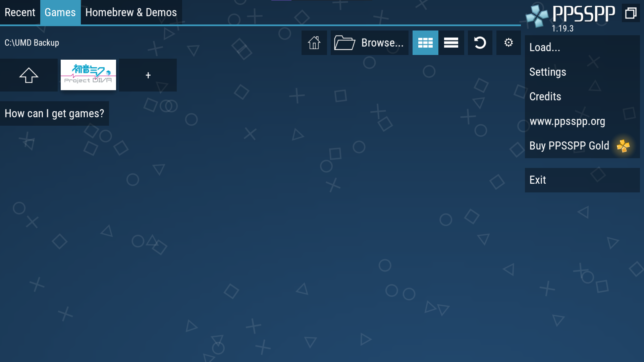Toggle fullscreen window mode icon
This screenshot has width=644, height=362.
[x=631, y=13]
